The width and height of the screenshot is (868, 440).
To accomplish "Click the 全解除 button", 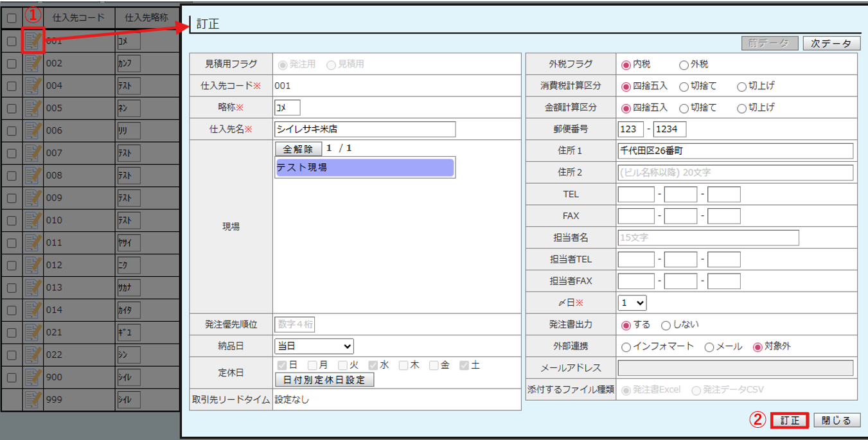I will (x=298, y=149).
